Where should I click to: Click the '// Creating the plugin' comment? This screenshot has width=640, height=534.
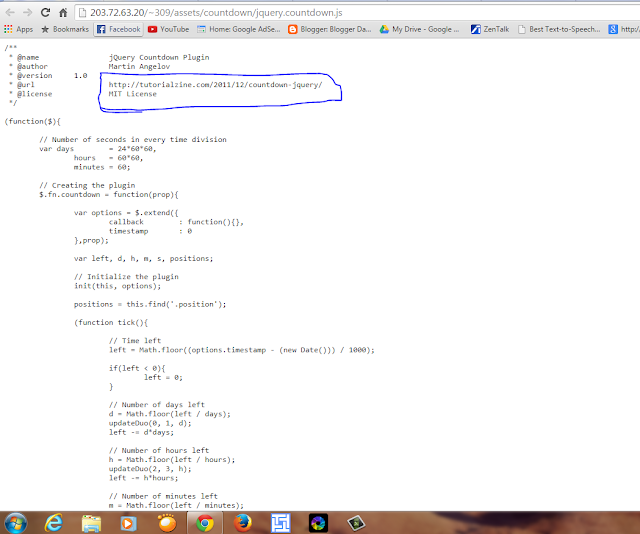87,185
